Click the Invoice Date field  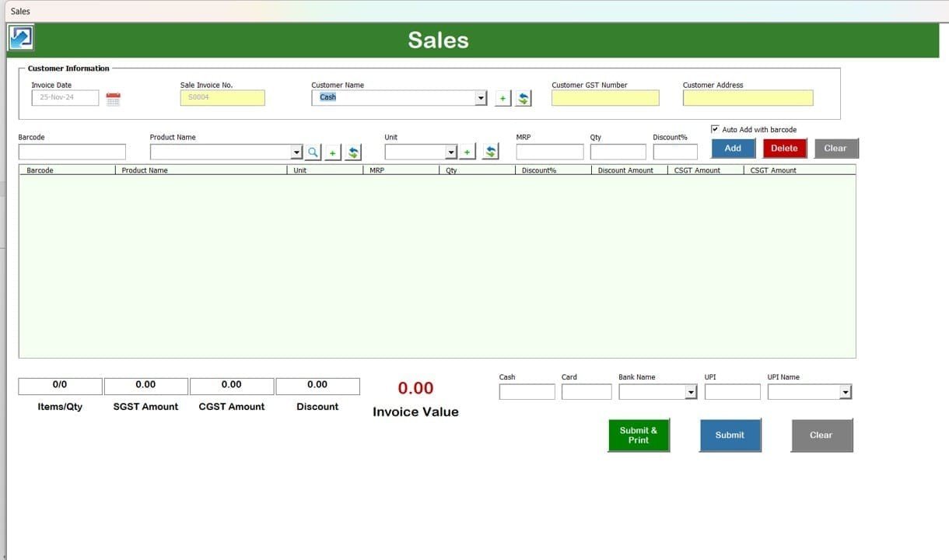[65, 98]
